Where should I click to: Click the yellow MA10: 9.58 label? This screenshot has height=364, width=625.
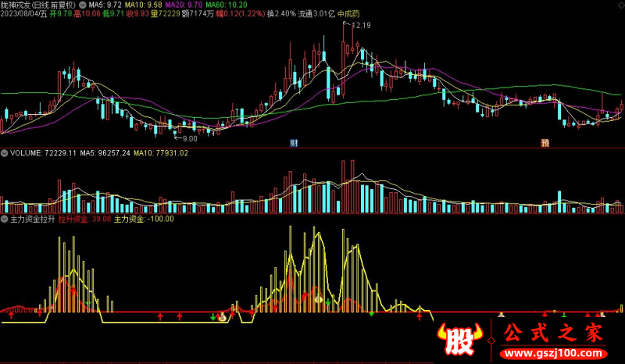pyautogui.click(x=144, y=5)
